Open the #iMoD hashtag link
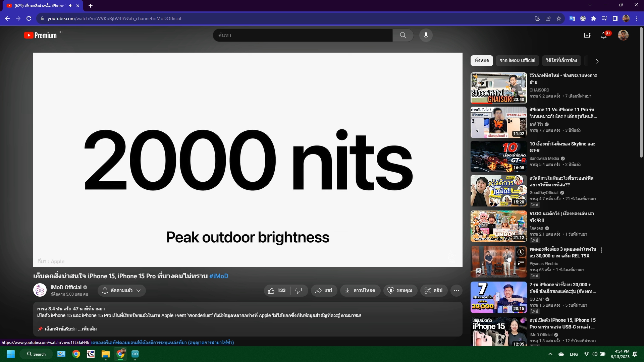 [219, 276]
